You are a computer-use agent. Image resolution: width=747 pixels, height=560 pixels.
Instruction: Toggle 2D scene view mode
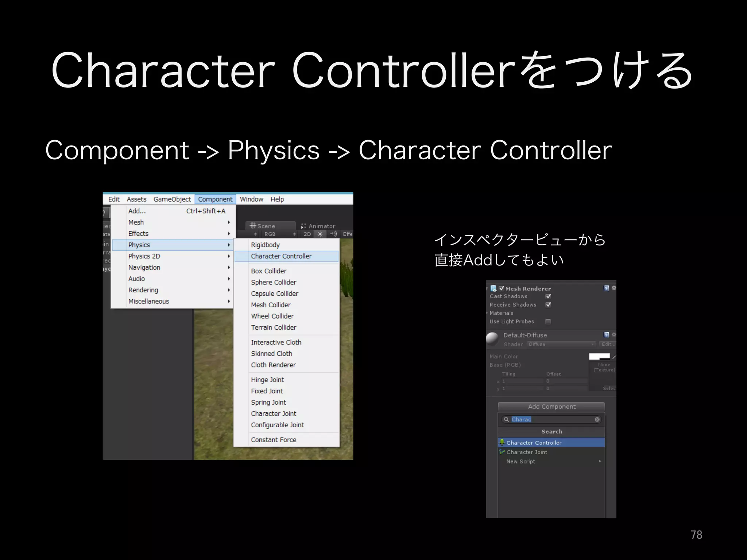point(307,234)
